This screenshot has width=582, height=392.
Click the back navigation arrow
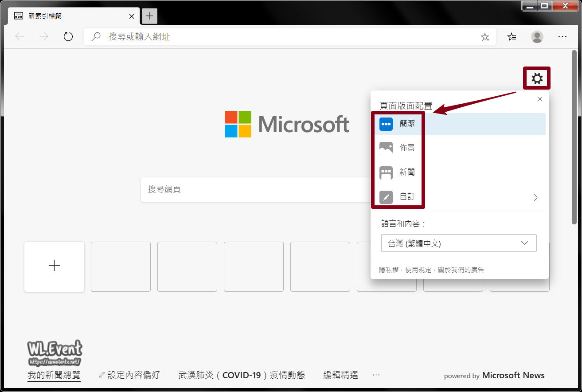(20, 37)
